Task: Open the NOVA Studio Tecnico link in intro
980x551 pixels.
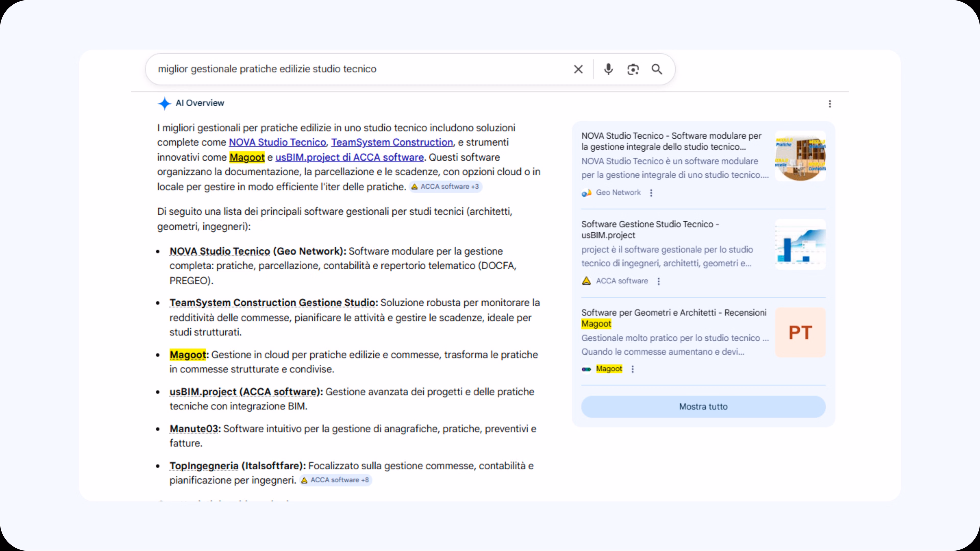Action: click(277, 142)
